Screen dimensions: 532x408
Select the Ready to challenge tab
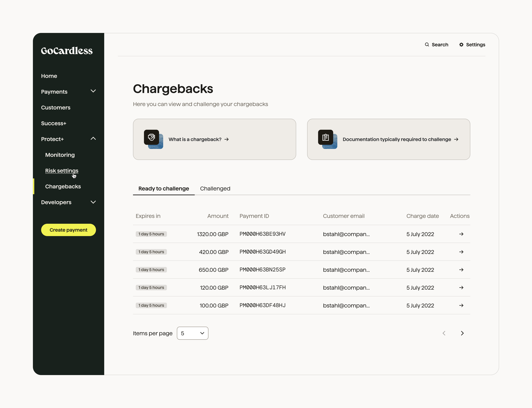(164, 188)
